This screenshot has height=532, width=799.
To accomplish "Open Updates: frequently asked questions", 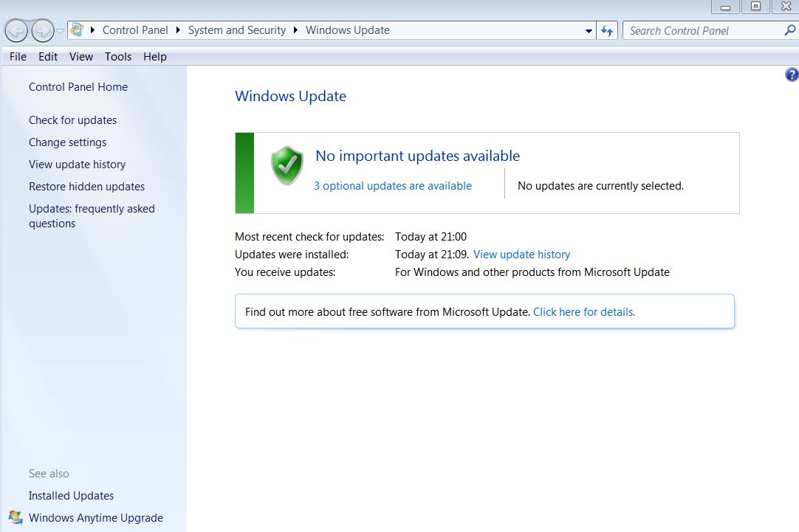I will (92, 216).
